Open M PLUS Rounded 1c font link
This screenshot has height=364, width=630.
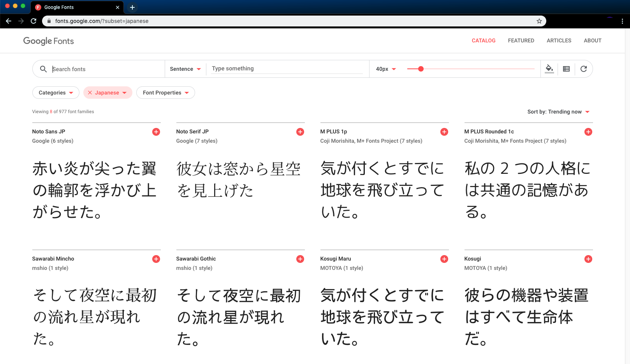(489, 131)
